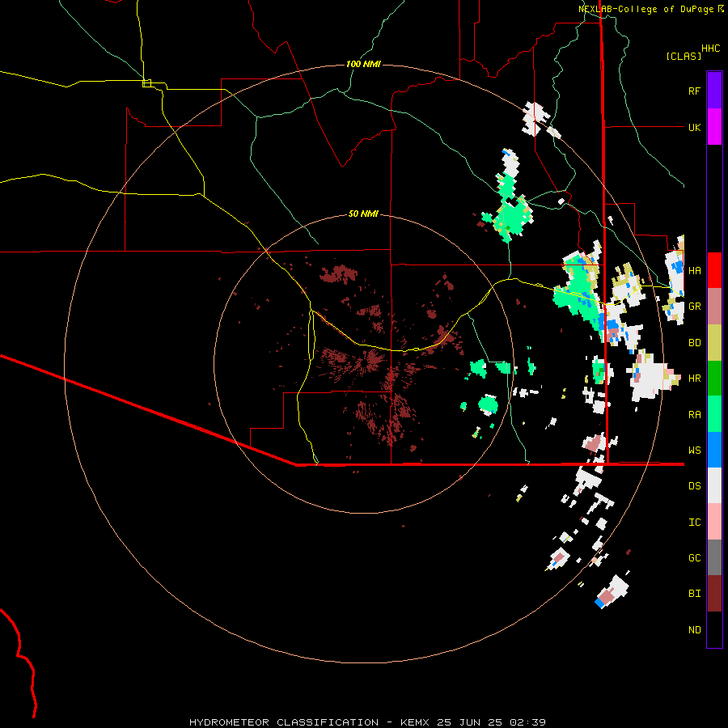Click the GR legend label

(x=694, y=307)
